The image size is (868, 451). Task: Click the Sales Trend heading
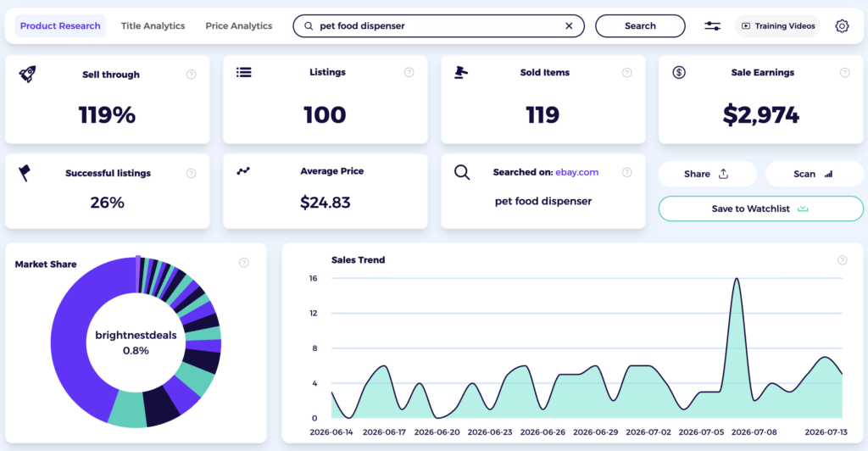(359, 260)
